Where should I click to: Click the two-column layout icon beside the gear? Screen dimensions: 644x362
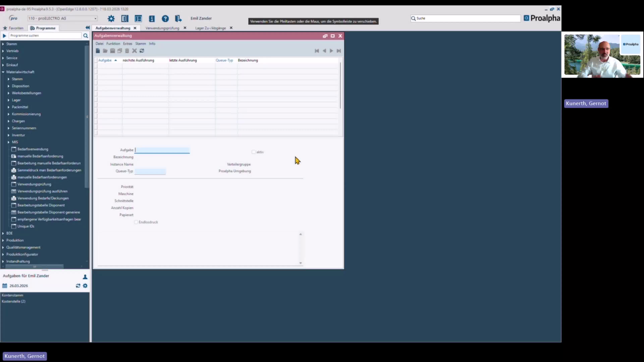(x=125, y=18)
